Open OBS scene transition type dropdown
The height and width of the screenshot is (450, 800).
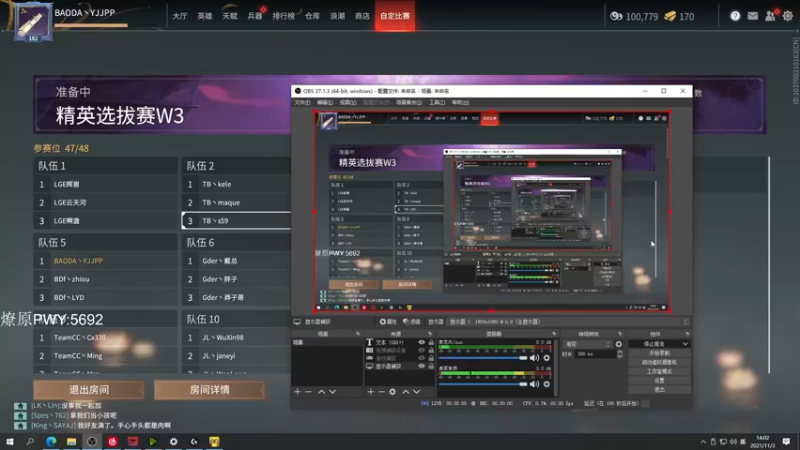tap(587, 344)
